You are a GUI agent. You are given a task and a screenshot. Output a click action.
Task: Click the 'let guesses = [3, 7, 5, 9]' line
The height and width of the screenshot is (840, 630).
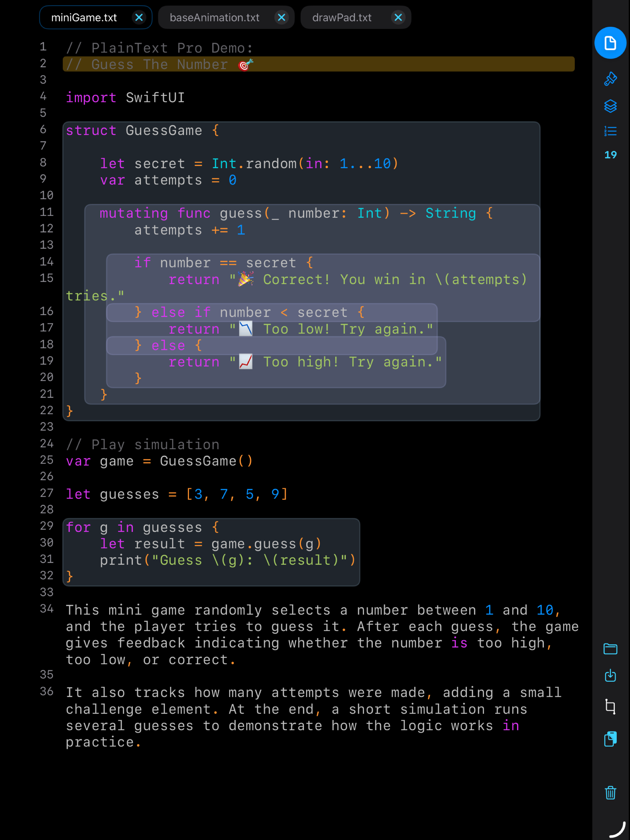point(177,494)
